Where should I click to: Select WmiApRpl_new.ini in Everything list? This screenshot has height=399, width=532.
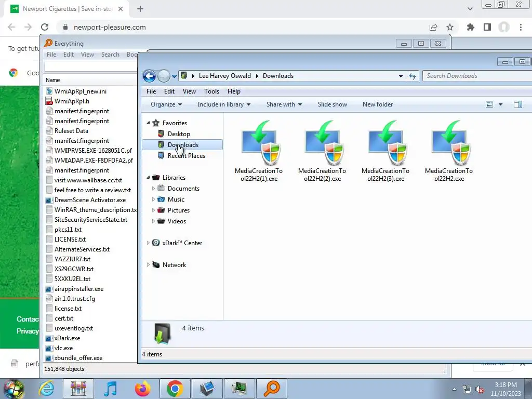(81, 91)
